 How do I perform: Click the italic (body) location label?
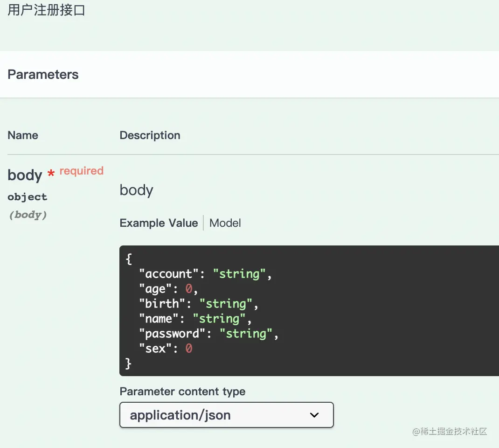pyautogui.click(x=28, y=215)
